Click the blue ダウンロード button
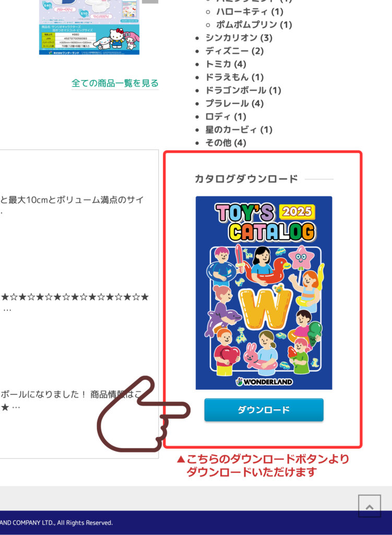 264,410
